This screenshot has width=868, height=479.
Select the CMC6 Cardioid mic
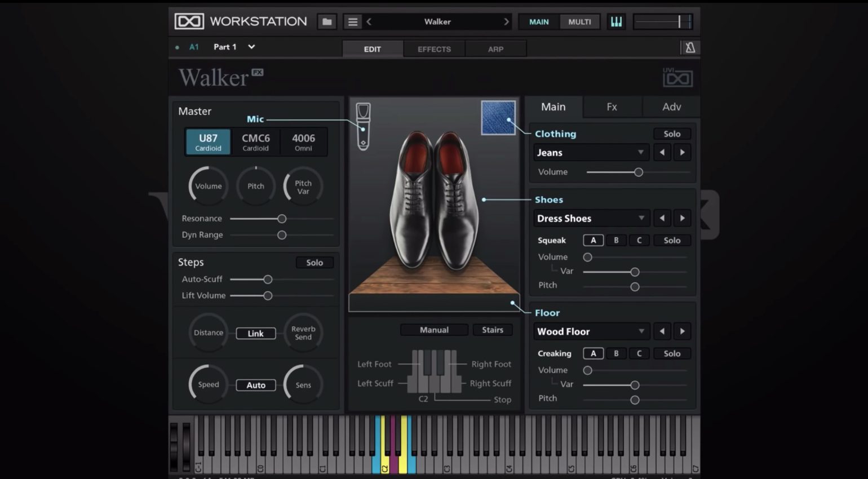point(256,142)
